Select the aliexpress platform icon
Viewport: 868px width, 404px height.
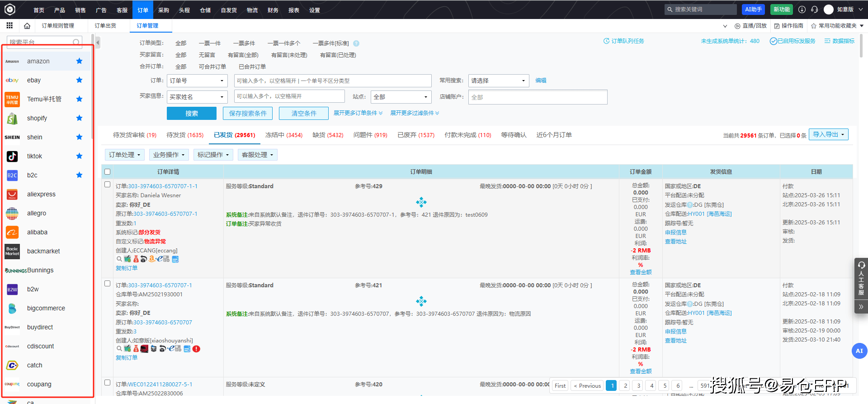tap(12, 194)
